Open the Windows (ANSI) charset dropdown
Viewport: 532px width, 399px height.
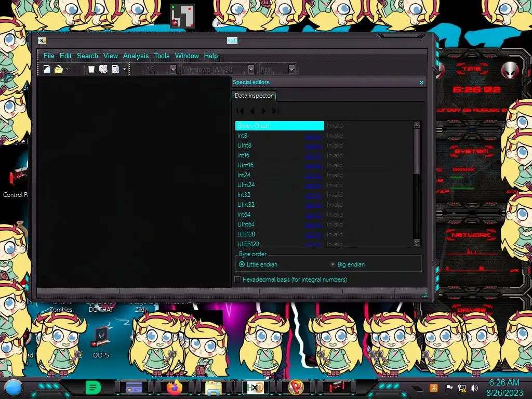(x=251, y=69)
